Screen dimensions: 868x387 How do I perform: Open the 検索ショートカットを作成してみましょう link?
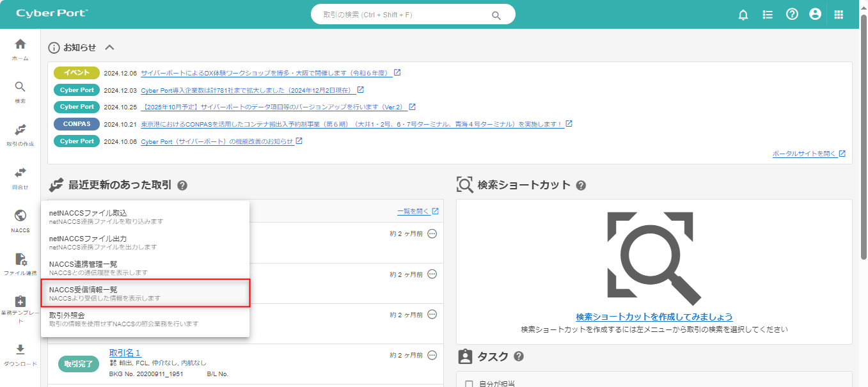[x=654, y=317]
